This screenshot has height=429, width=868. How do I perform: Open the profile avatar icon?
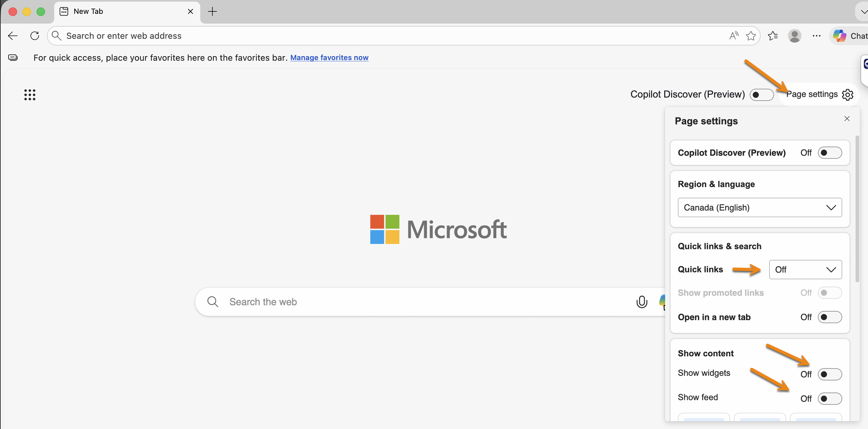tap(794, 36)
